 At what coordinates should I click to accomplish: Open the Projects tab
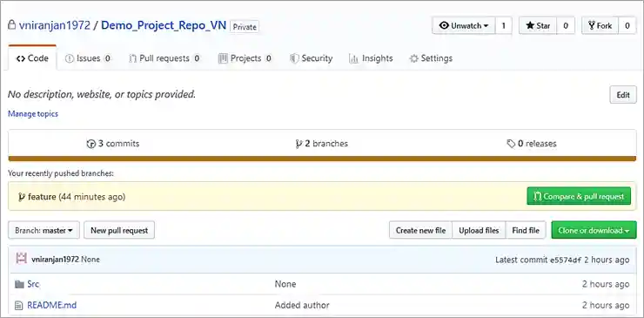[245, 58]
